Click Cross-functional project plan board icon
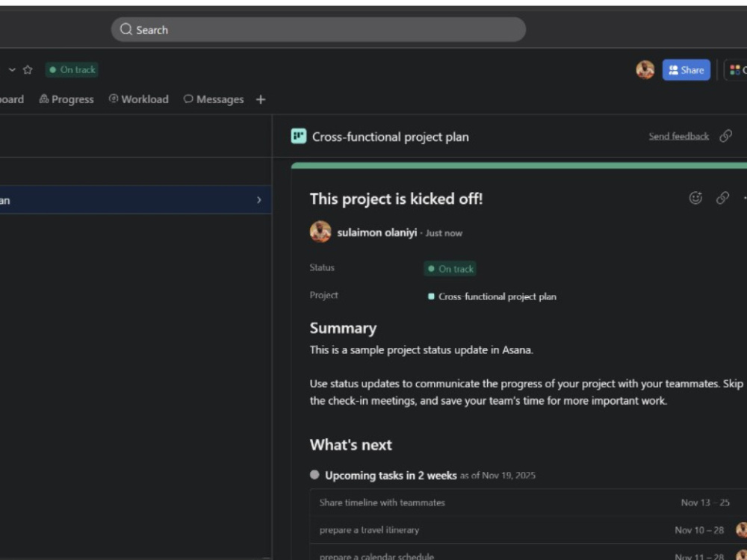 [x=299, y=136]
